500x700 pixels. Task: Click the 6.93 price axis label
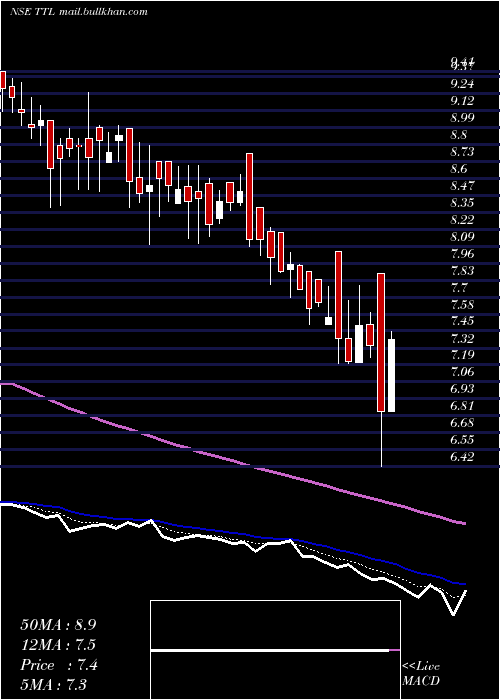(x=463, y=389)
